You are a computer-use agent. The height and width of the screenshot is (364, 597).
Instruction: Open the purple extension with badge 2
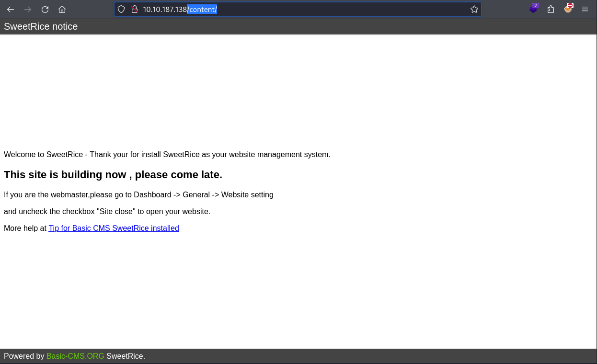click(534, 9)
